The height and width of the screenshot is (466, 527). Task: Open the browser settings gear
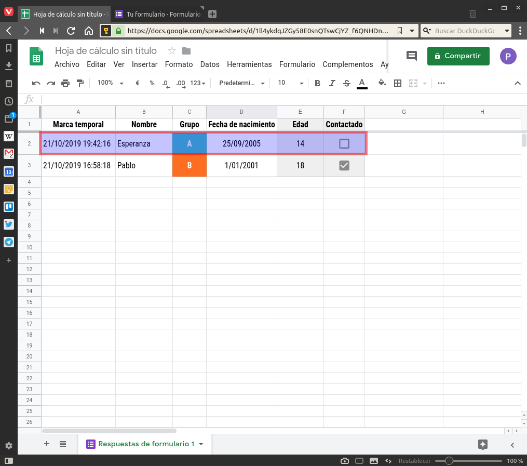(9, 446)
